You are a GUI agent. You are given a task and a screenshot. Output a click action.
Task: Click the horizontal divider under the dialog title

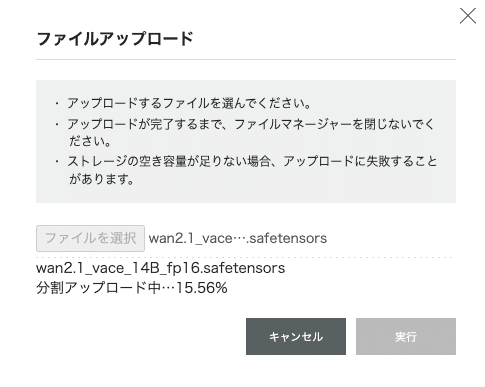click(x=246, y=59)
